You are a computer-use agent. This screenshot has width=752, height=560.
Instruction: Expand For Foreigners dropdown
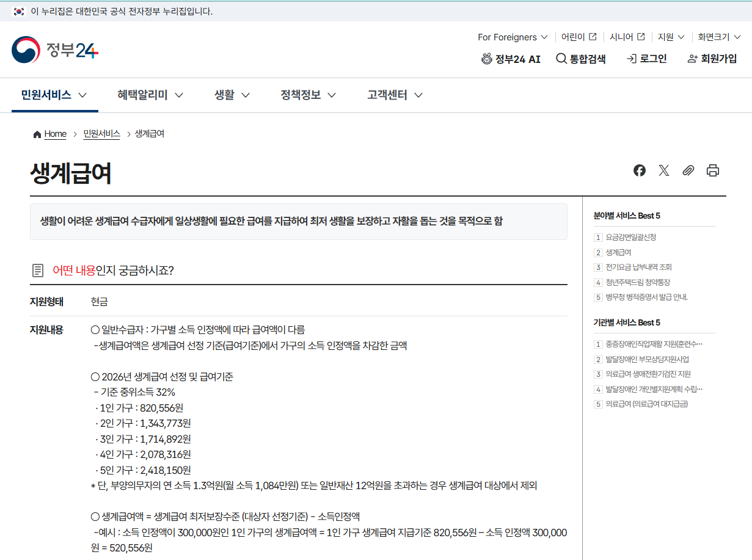click(513, 37)
